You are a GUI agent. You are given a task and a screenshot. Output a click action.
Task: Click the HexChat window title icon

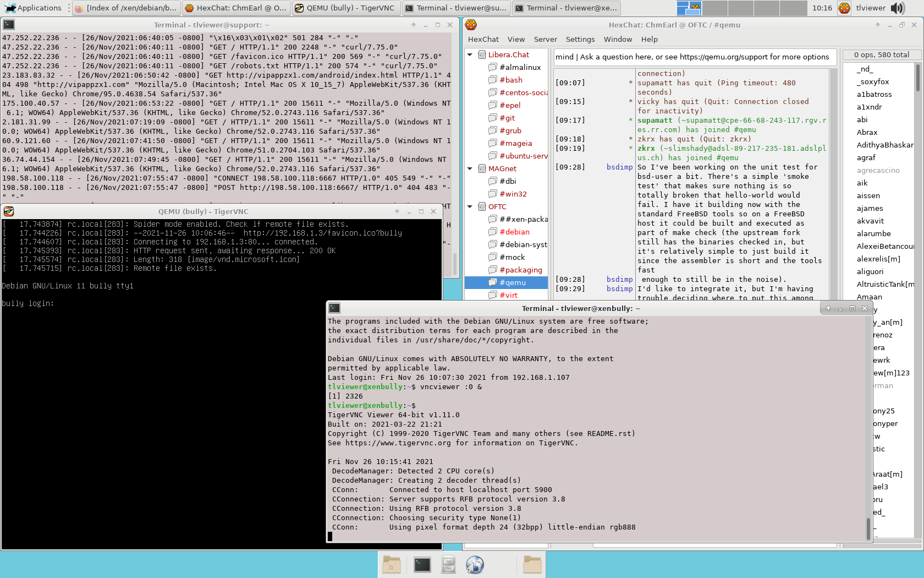tap(471, 25)
